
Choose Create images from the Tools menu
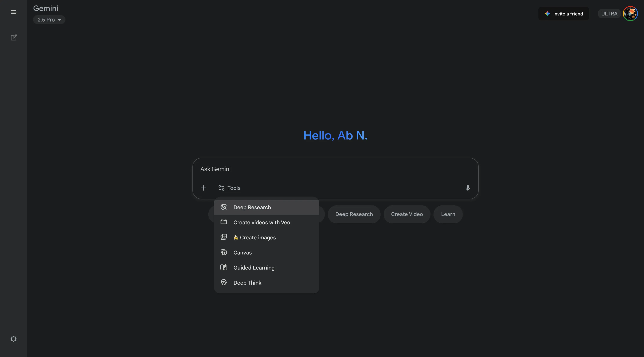pyautogui.click(x=255, y=237)
